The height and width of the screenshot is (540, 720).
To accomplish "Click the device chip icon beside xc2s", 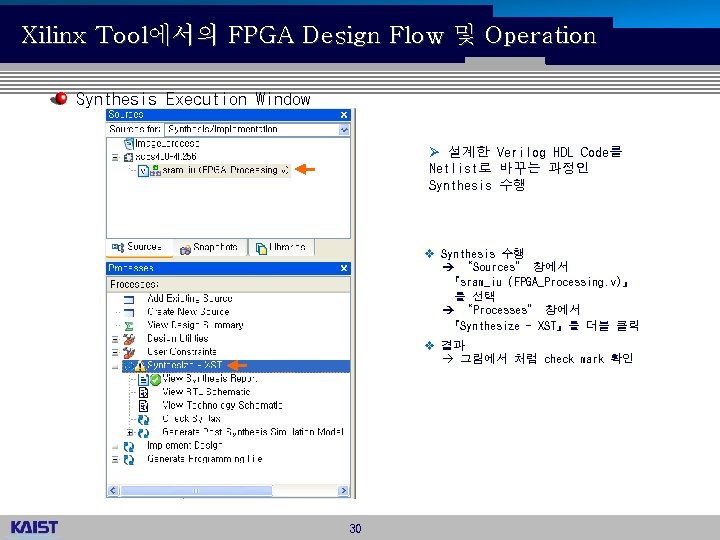I will (x=129, y=158).
